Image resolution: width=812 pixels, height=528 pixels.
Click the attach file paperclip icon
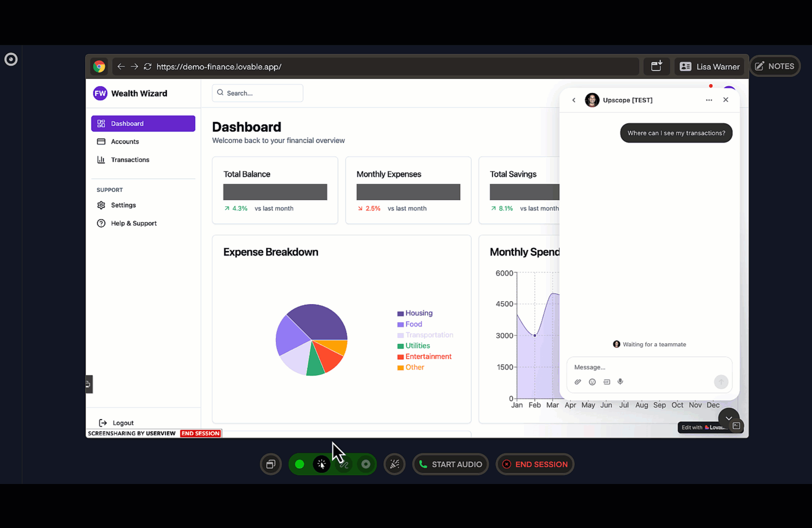[x=578, y=382]
